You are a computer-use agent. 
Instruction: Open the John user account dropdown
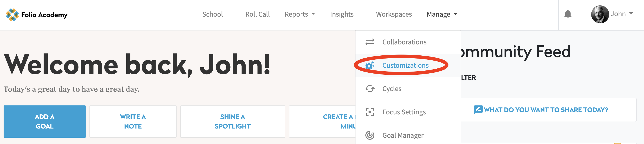click(622, 14)
